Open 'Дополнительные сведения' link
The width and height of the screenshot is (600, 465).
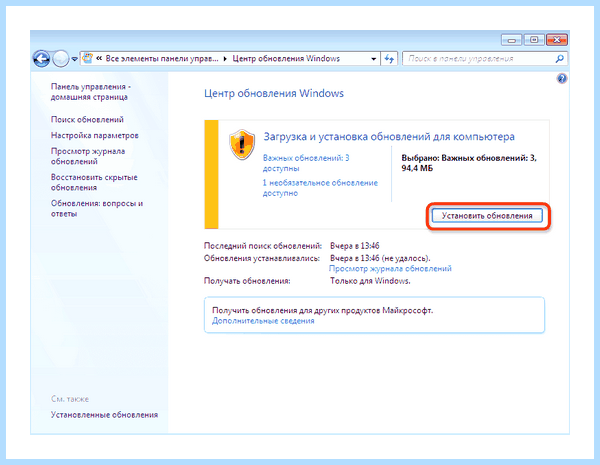tap(263, 321)
